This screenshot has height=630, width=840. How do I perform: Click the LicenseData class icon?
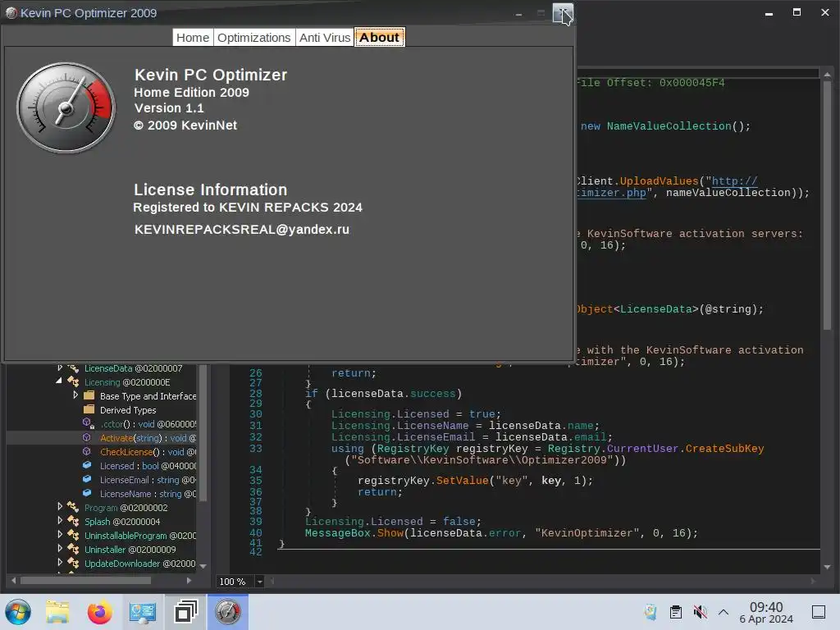tap(73, 368)
